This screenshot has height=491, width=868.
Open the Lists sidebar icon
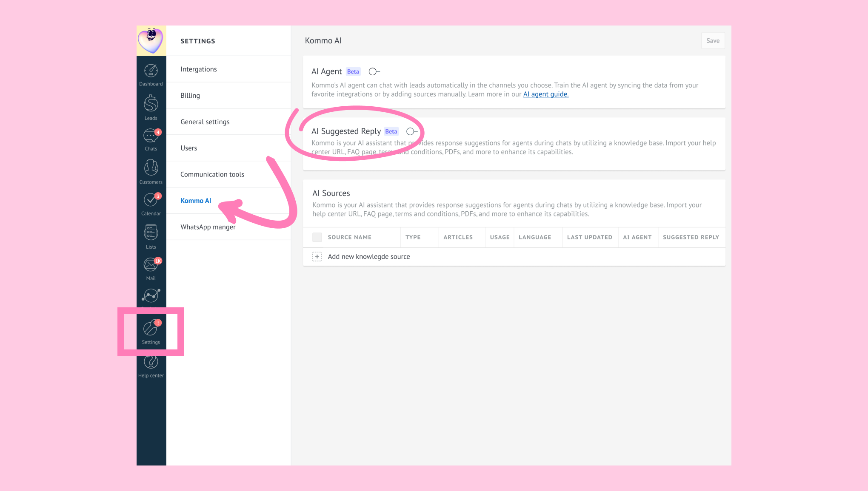point(151,232)
